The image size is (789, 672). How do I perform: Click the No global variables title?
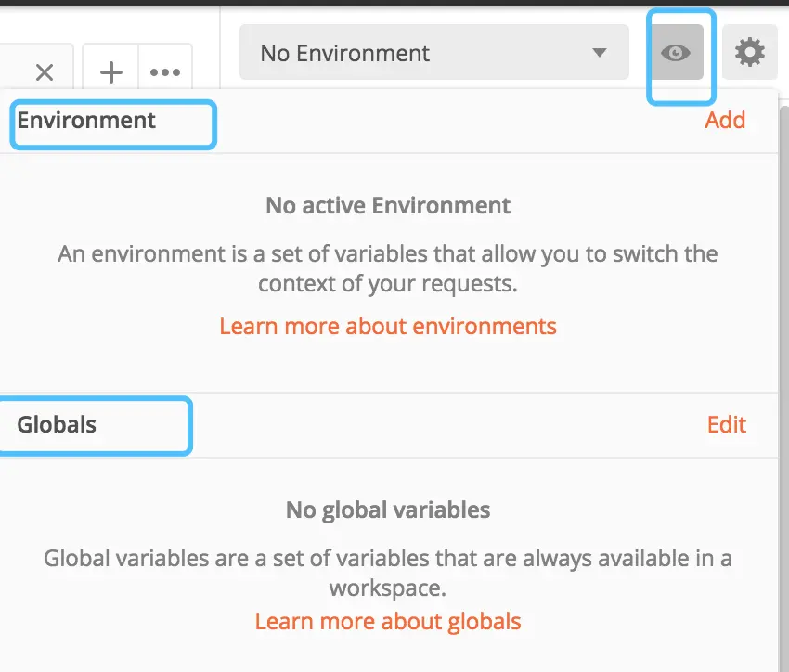click(x=388, y=510)
